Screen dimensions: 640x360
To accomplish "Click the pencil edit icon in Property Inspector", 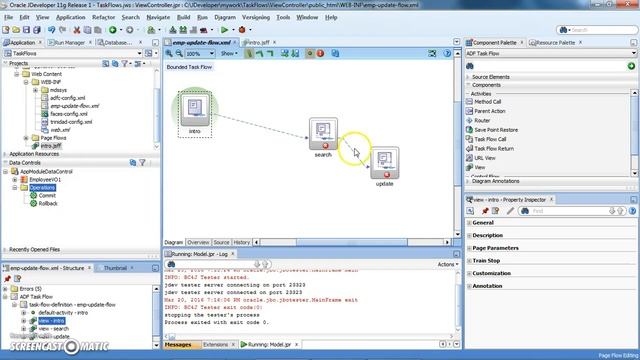I will coord(510,211).
